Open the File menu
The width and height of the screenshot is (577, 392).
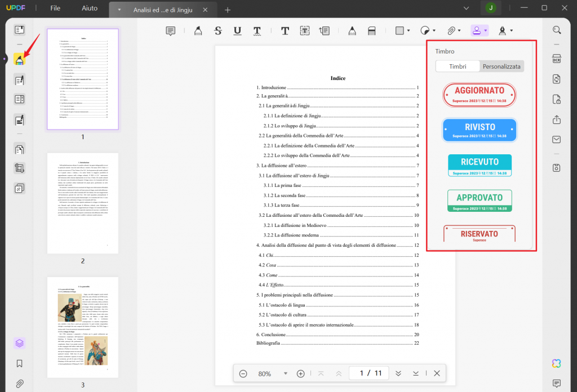click(55, 8)
